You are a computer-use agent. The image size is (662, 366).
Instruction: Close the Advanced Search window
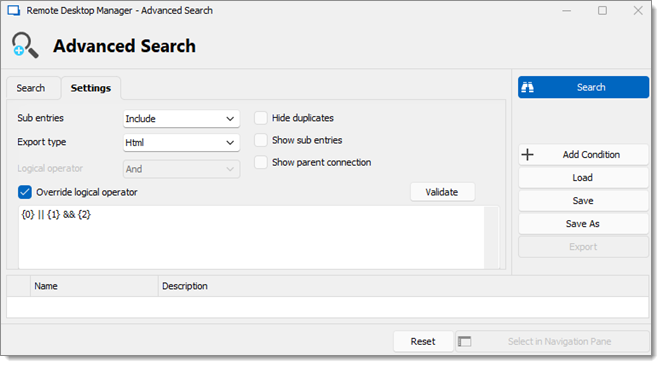pyautogui.click(x=638, y=11)
